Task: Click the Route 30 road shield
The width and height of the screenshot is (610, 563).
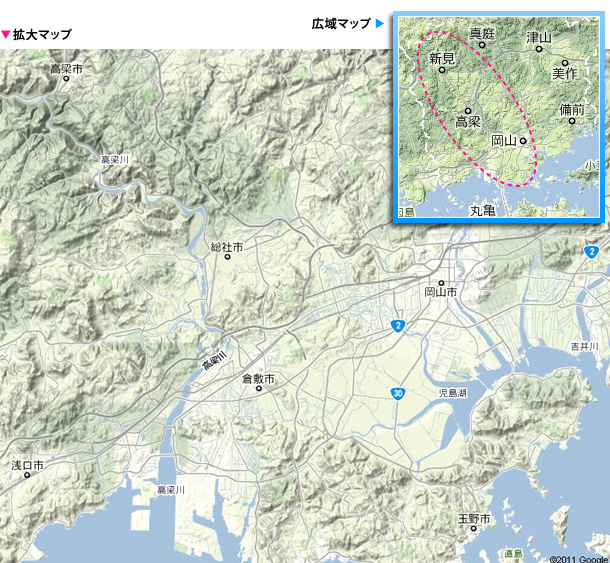Action: 398,394
